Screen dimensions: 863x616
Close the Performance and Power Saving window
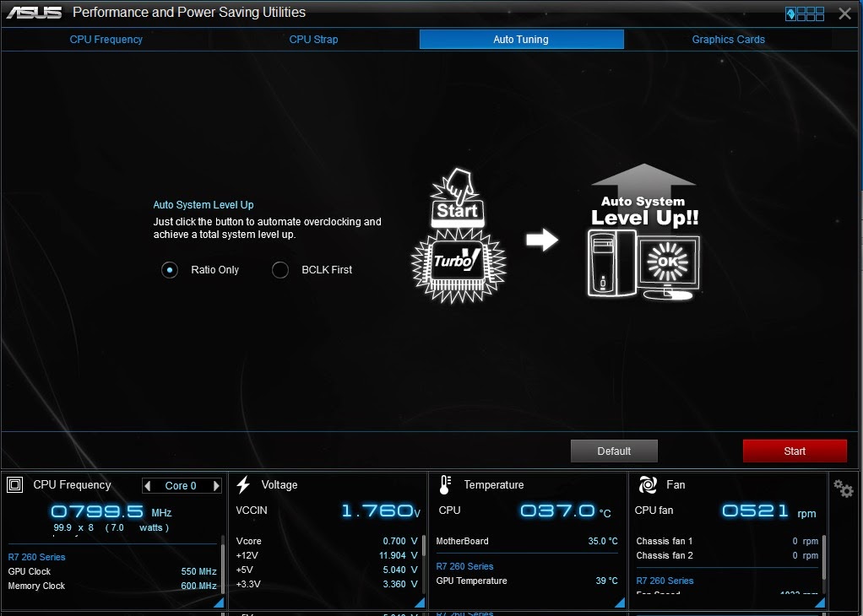(844, 14)
